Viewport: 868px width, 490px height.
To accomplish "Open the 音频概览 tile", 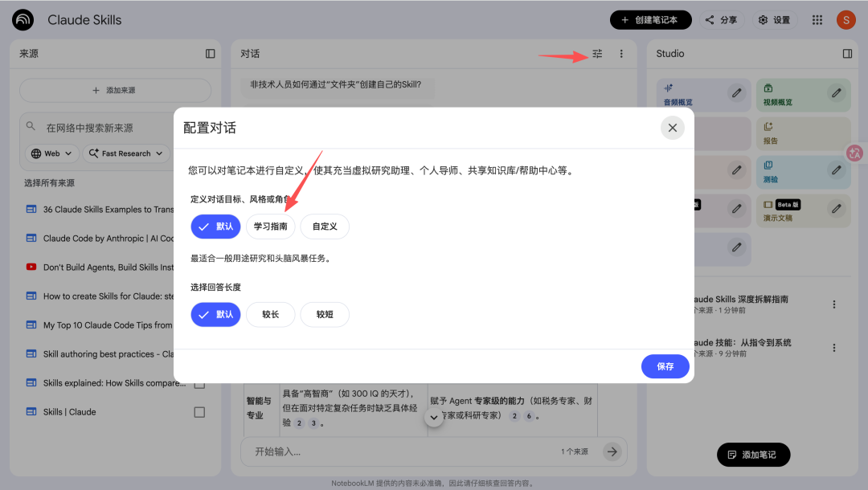I will coord(703,95).
